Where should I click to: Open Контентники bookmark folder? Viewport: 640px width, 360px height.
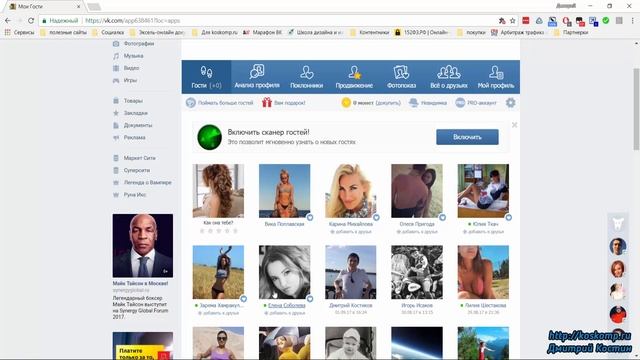pyautogui.click(x=370, y=32)
